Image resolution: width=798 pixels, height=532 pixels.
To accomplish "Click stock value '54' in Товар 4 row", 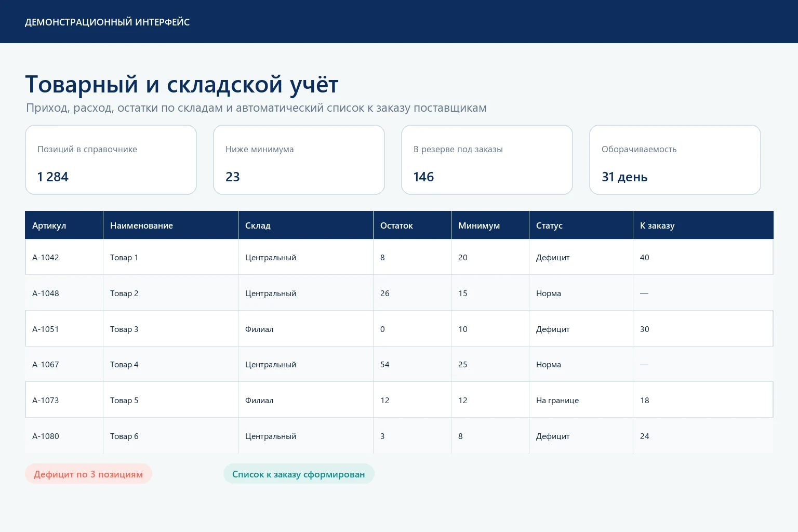I will pyautogui.click(x=385, y=364).
